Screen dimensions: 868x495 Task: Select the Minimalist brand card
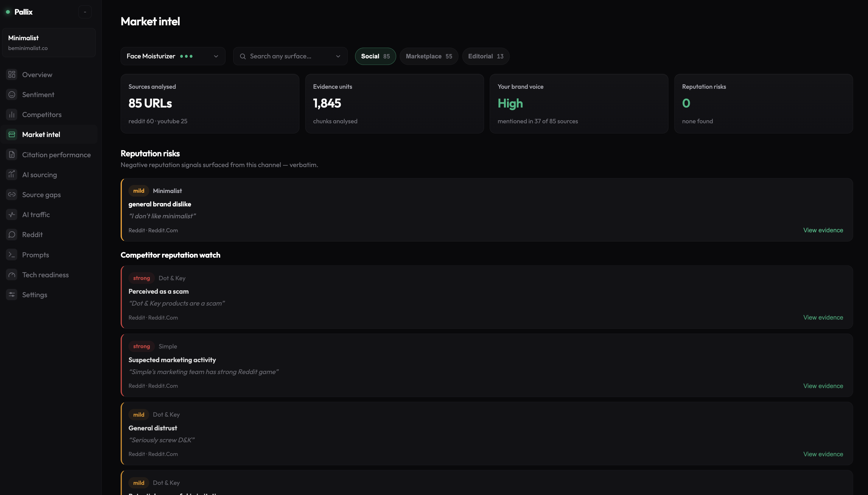coord(49,43)
